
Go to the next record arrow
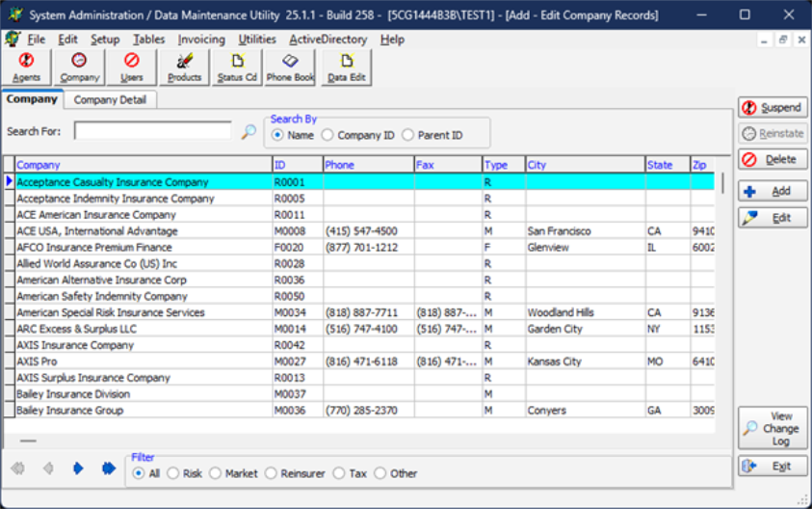coord(78,469)
